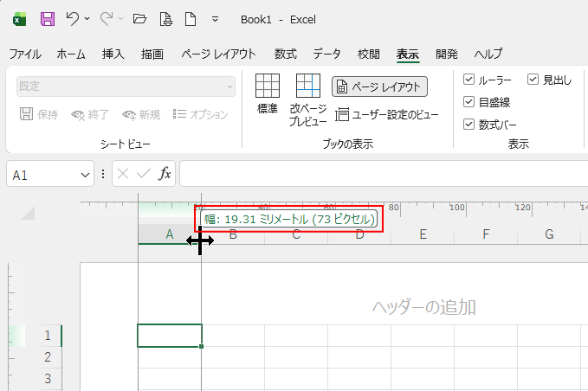Viewport: 588px width, 391px height.
Task: Open the 数式 tab
Action: click(286, 54)
